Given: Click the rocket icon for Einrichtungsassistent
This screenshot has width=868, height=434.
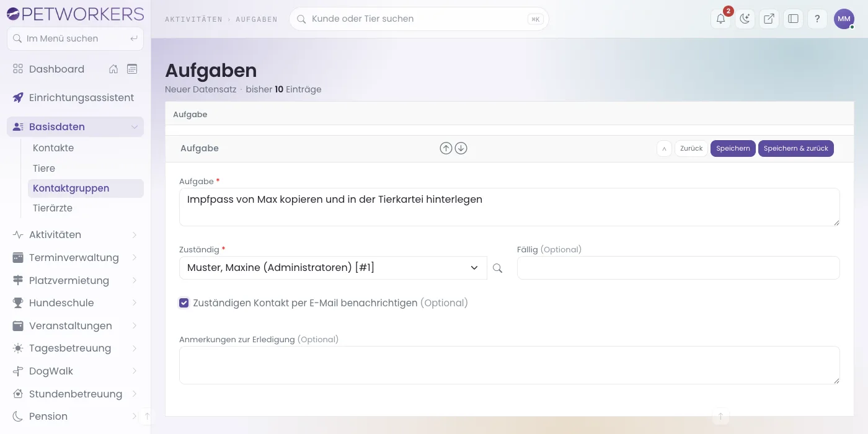Looking at the screenshot, I should pos(18,97).
